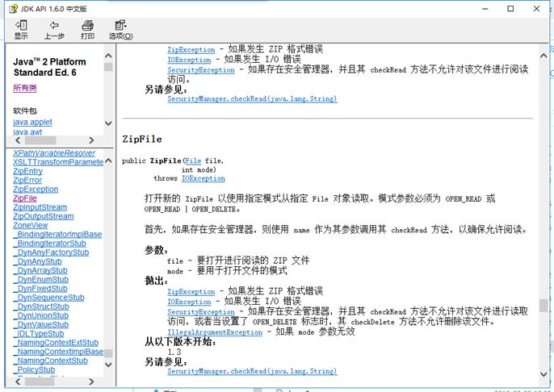The width and height of the screenshot is (554, 392).
Task: Minimize the JDK API window
Action: 485,9
